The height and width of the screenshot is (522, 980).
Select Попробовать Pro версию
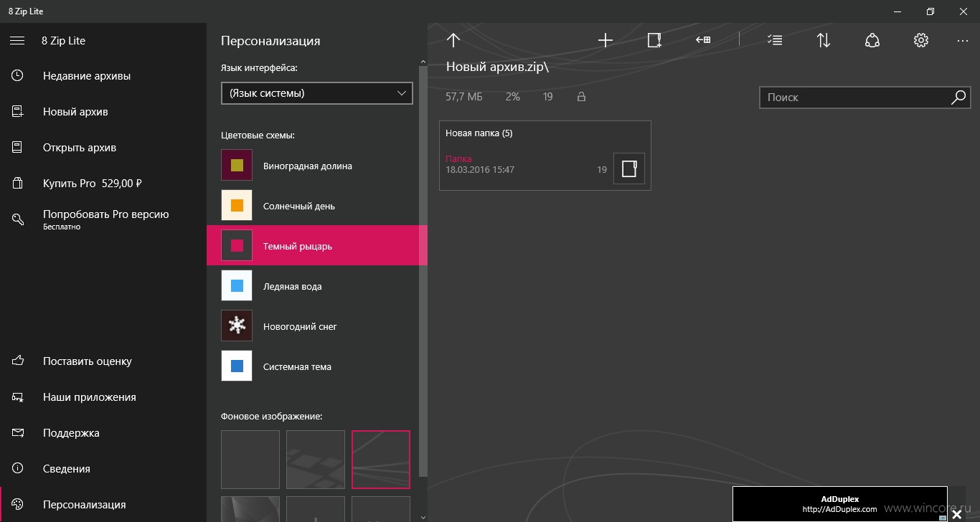point(103,219)
